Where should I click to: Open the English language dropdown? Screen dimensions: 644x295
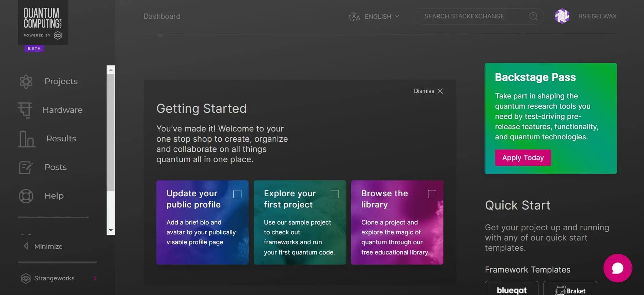[x=374, y=16]
